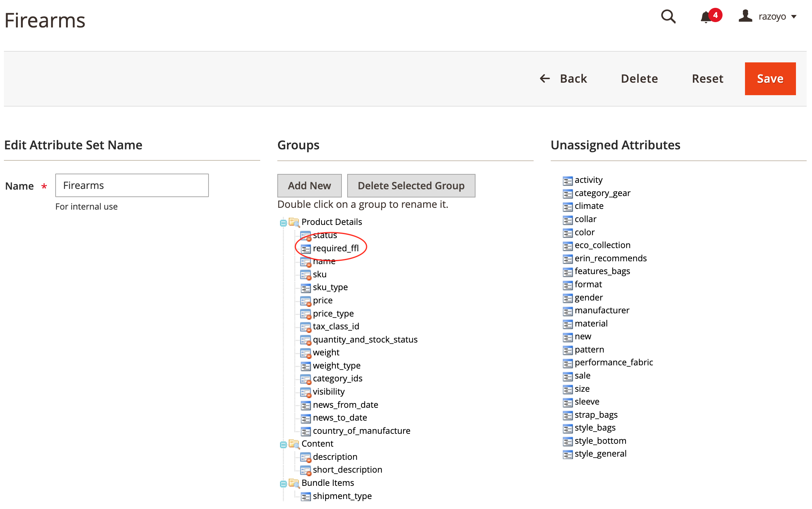
Task: Click the Product Details folder icon
Action: pos(294,222)
